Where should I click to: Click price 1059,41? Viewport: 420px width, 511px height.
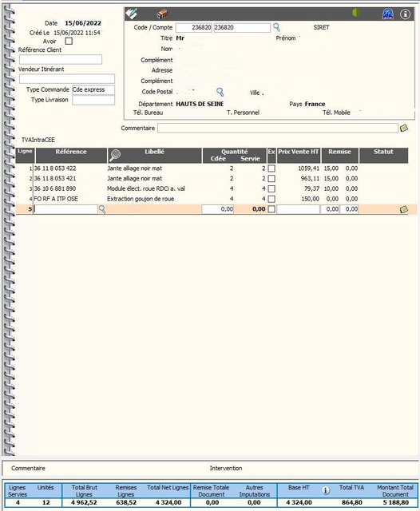point(308,168)
